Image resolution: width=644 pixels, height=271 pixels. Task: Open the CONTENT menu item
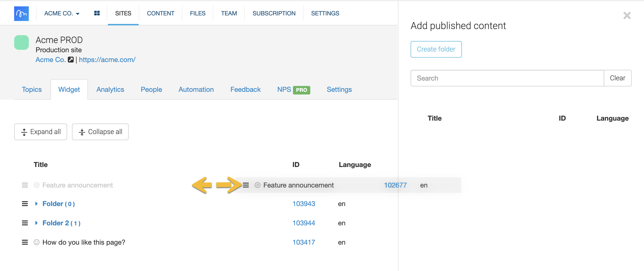(160, 13)
